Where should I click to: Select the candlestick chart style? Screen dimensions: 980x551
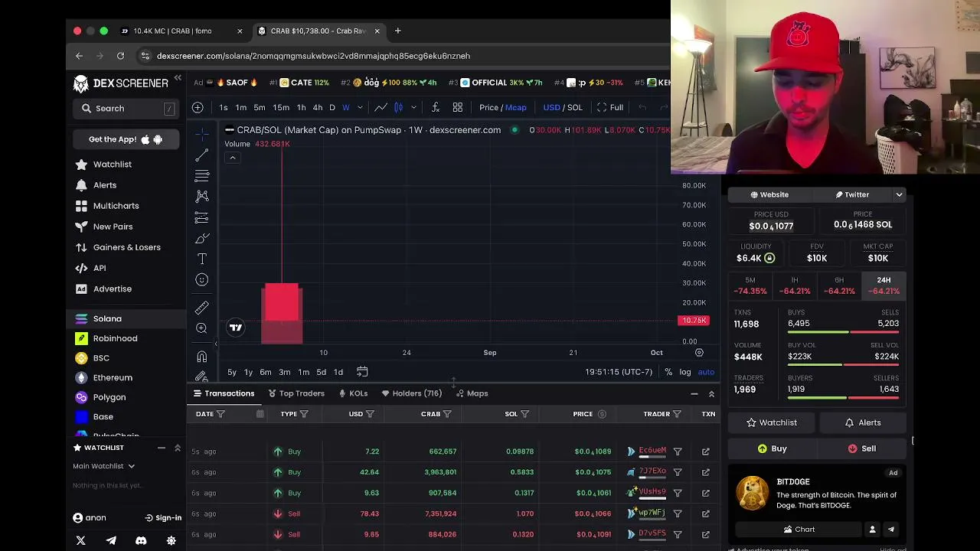pyautogui.click(x=398, y=107)
